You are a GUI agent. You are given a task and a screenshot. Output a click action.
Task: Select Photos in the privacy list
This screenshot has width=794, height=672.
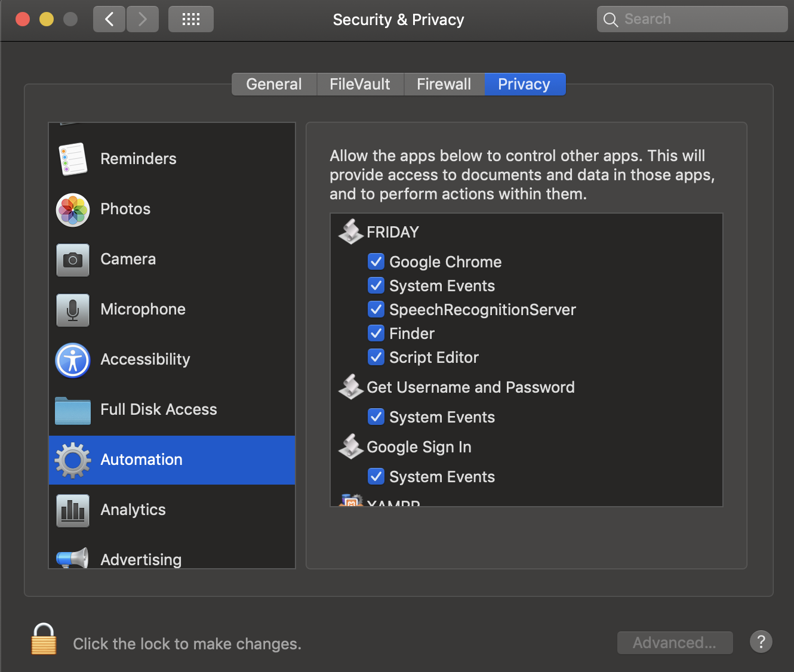pos(172,209)
